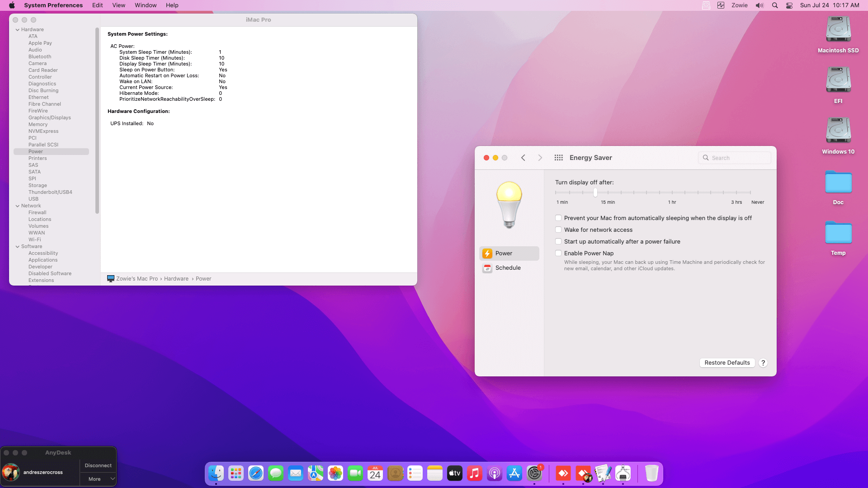The height and width of the screenshot is (488, 868).
Task: Open the View menu
Action: tap(118, 5)
